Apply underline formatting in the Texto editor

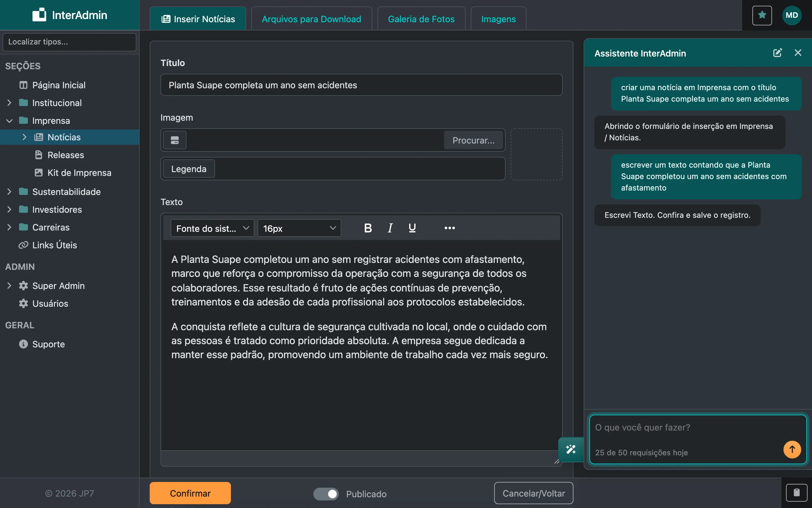pos(412,228)
